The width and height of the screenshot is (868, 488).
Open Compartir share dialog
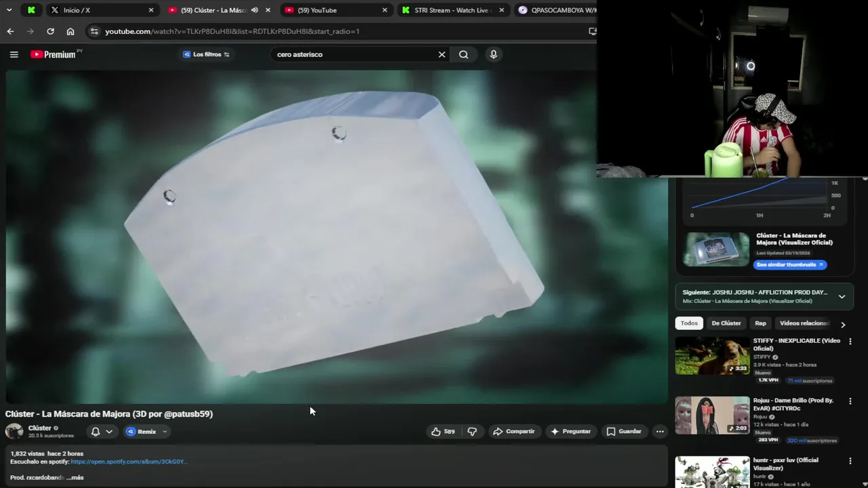coord(513,431)
